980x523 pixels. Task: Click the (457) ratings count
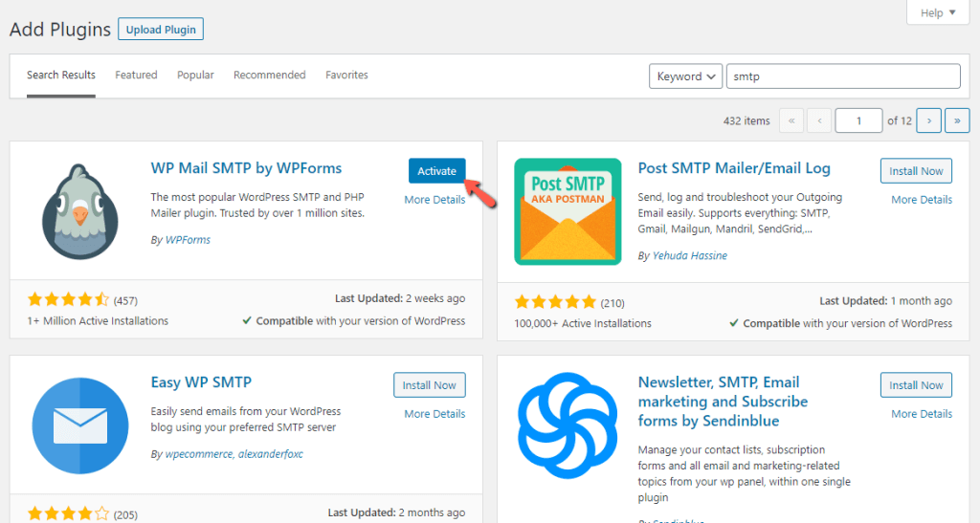coord(125,301)
